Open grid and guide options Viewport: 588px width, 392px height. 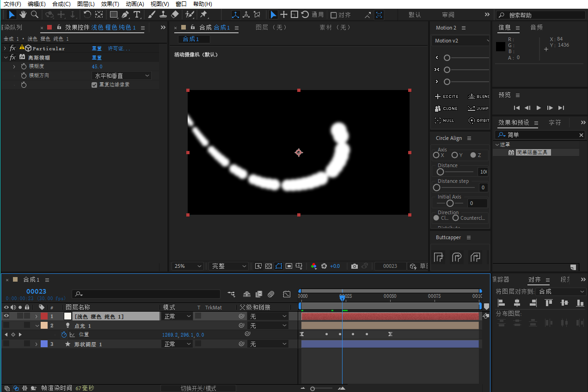coord(299,266)
